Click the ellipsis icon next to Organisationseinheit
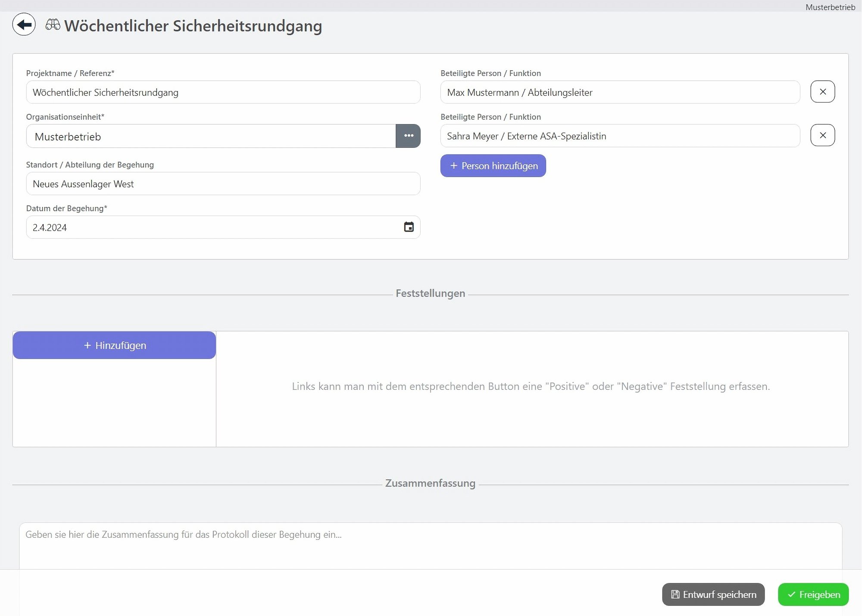Image resolution: width=862 pixels, height=616 pixels. [408, 136]
